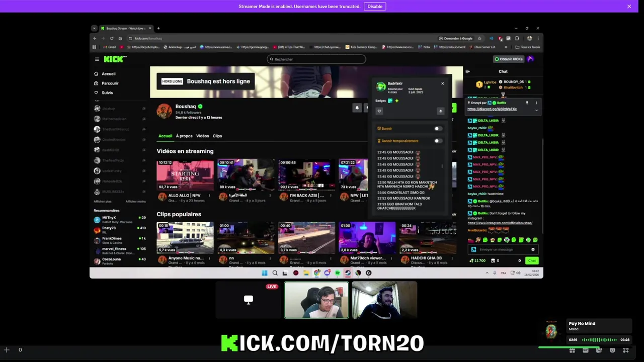Open chat settings gear icon
Viewport: 644px width, 362px height.
pyautogui.click(x=520, y=260)
